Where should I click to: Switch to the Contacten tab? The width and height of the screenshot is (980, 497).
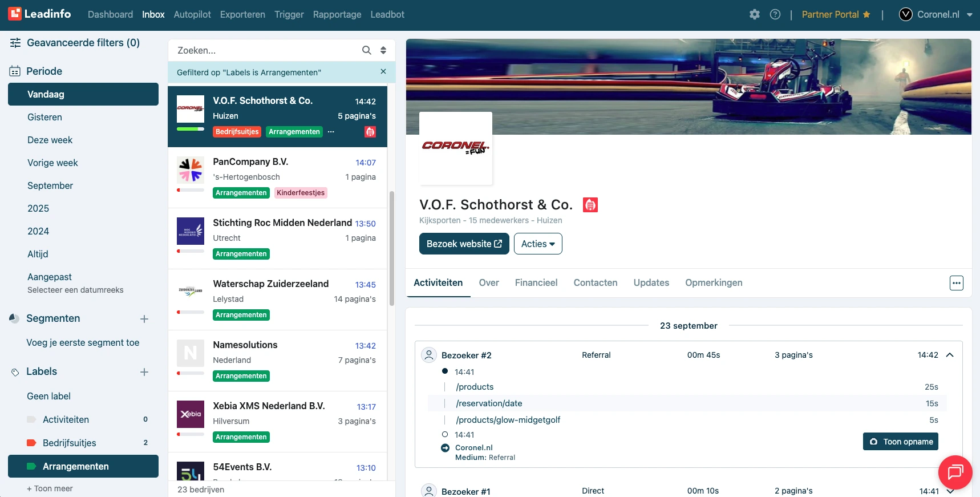point(596,282)
